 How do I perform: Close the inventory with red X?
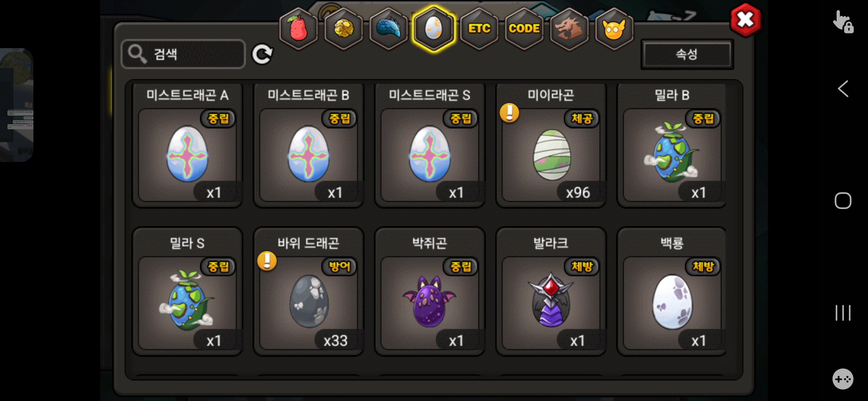(x=745, y=20)
